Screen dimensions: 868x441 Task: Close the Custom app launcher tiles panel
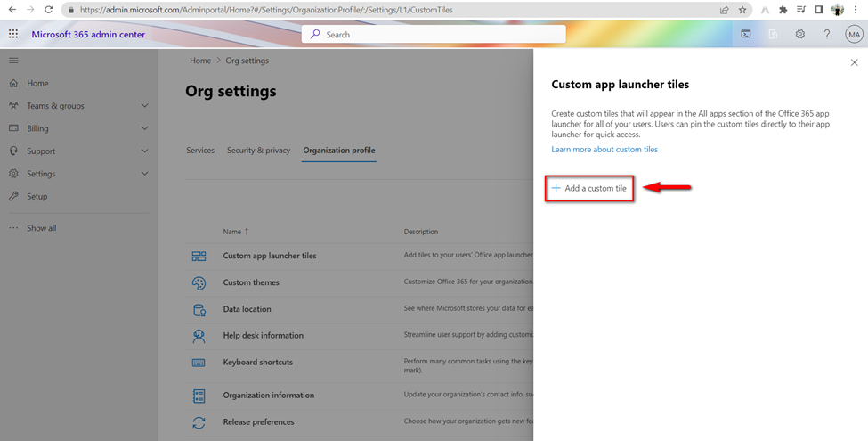click(854, 62)
